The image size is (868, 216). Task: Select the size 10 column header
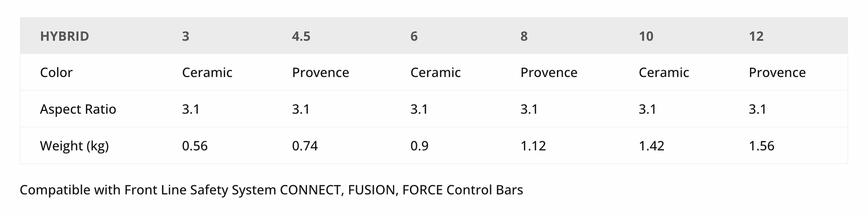(x=646, y=36)
